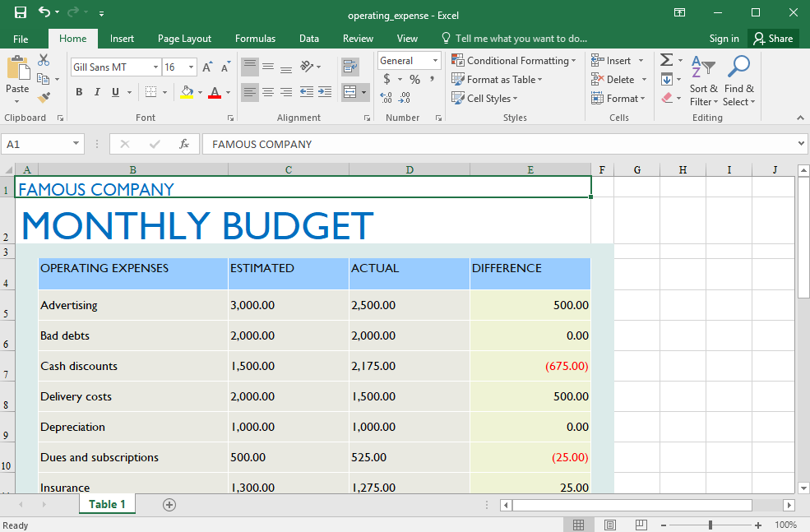Image resolution: width=810 pixels, height=532 pixels.
Task: Open the Data ribbon tab
Action: pyautogui.click(x=309, y=38)
